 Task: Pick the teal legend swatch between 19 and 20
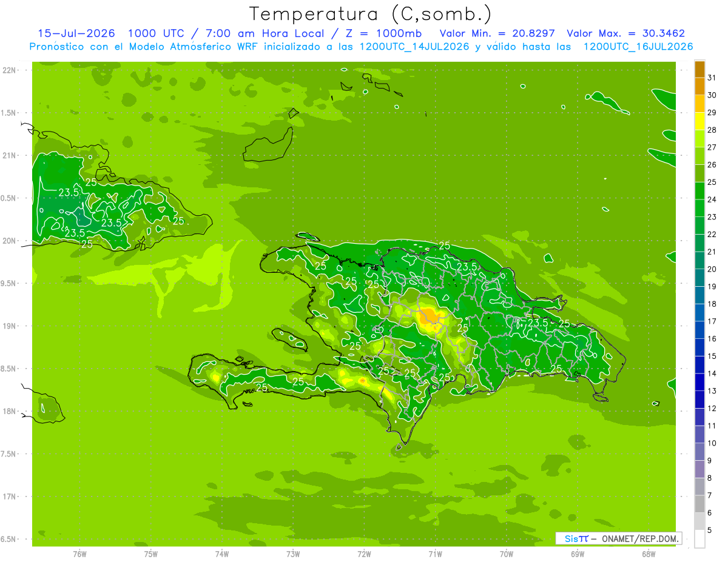pyautogui.click(x=699, y=278)
